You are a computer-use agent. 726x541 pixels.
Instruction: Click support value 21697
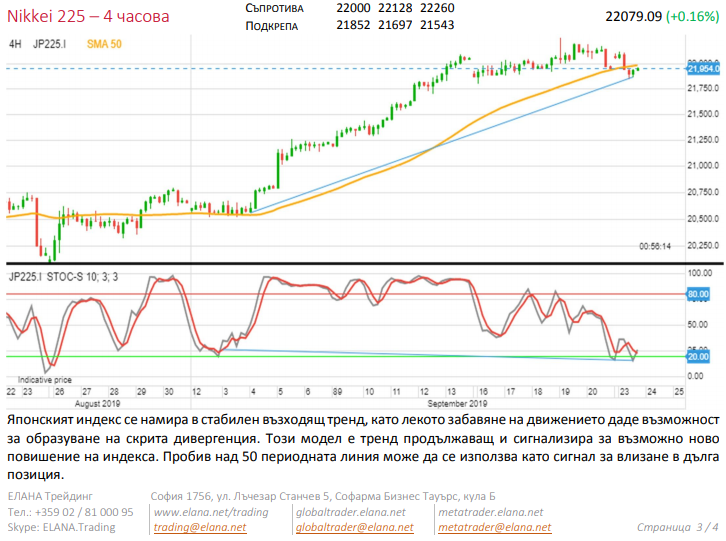coord(395,25)
